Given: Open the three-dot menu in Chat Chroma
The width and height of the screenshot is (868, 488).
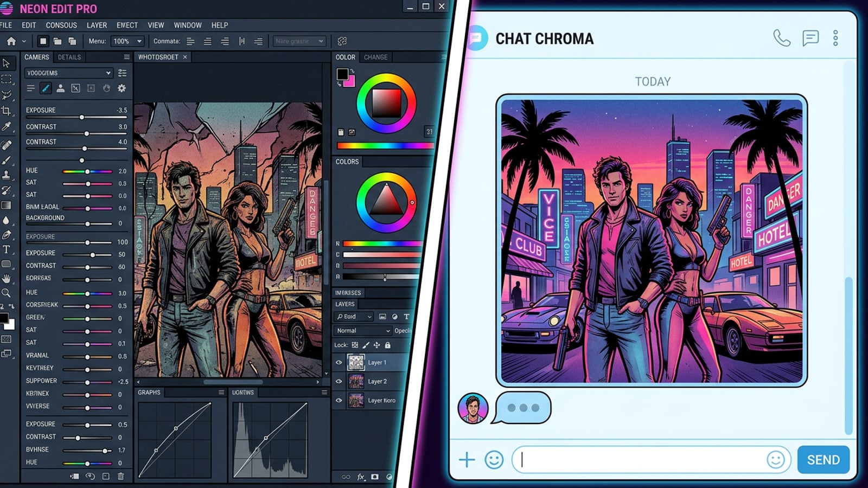Looking at the screenshot, I should (x=835, y=38).
